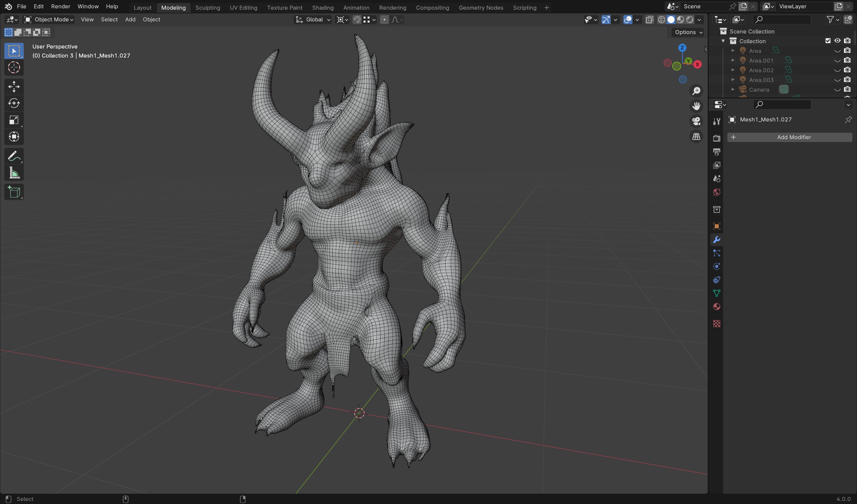Viewport: 857px width, 504px height.
Task: Open the Object properties tab
Action: point(716,227)
